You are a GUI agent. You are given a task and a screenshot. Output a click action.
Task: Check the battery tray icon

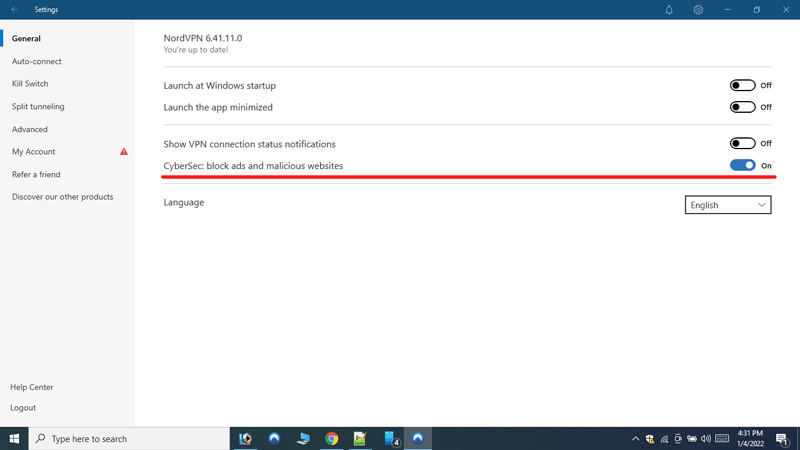pyautogui.click(x=692, y=439)
